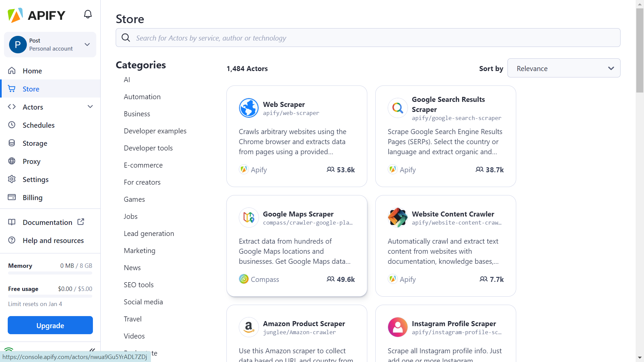
Task: Open the Web Scraper globe icon
Action: [x=249, y=108]
